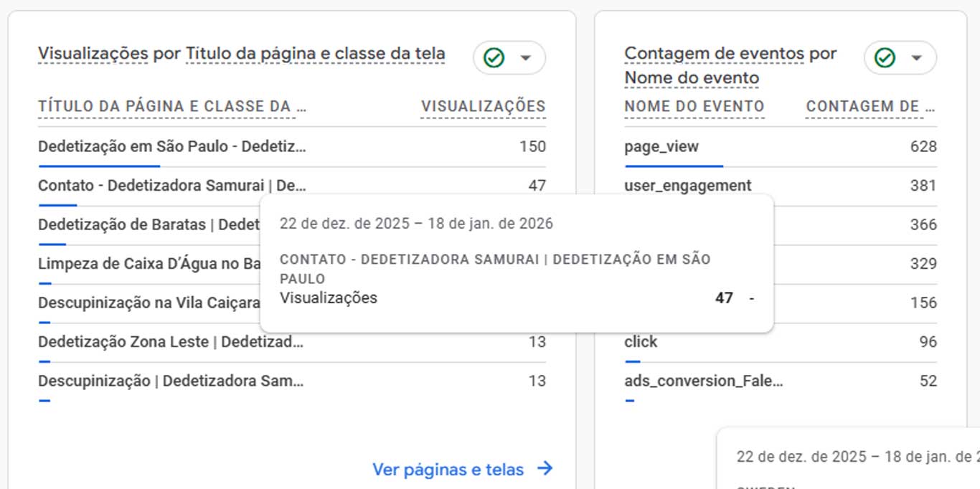Viewport: 980px width, 489px height.
Task: Select the page_view event row
Action: click(661, 147)
